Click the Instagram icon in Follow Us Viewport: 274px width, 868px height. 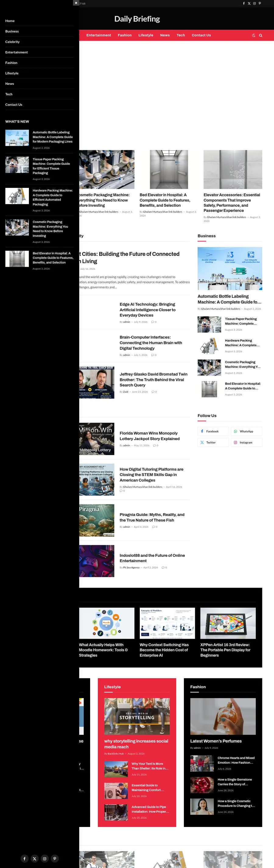[x=236, y=442]
